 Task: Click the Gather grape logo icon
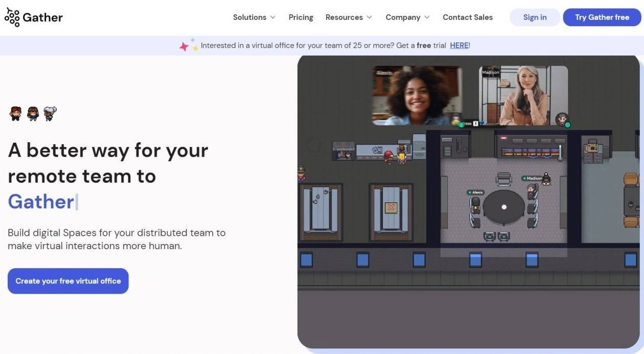point(12,17)
